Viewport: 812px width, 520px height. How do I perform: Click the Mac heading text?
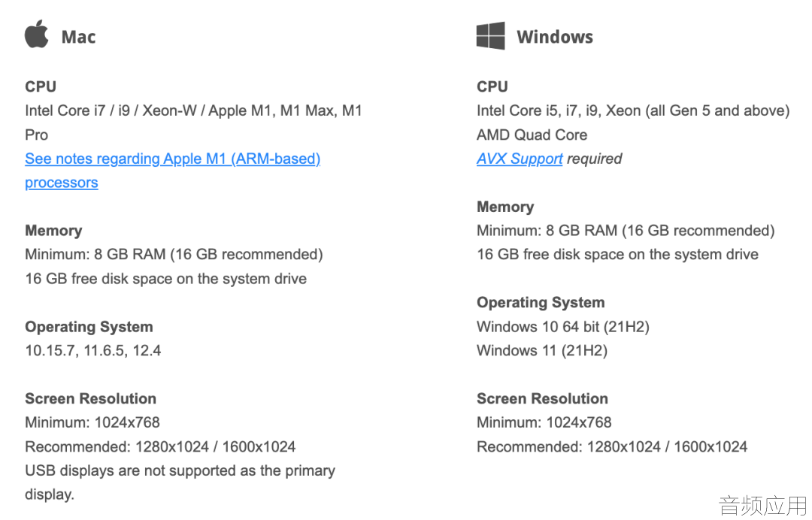78,37
